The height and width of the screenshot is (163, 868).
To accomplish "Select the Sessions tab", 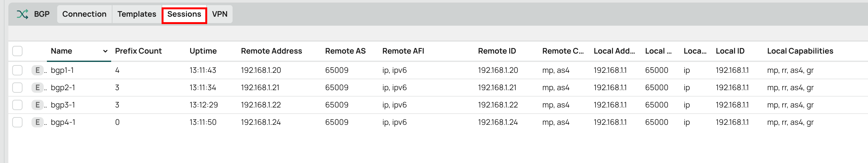I will 184,14.
